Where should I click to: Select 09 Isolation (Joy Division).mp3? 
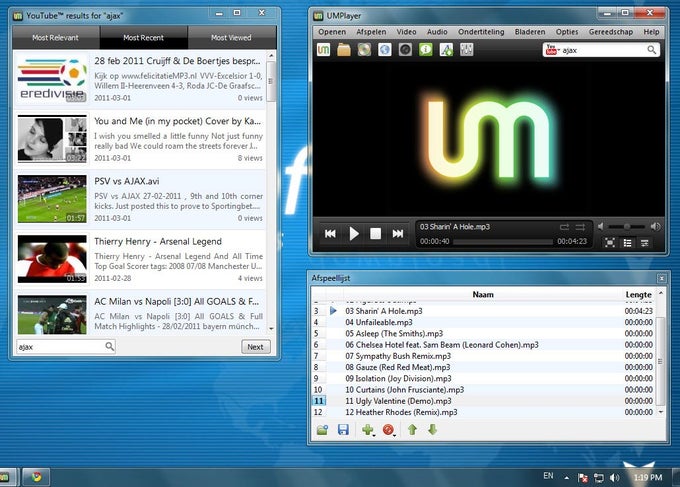pos(483,379)
